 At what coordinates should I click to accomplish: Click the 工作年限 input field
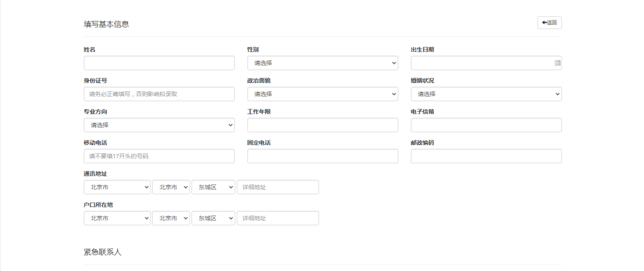[323, 125]
